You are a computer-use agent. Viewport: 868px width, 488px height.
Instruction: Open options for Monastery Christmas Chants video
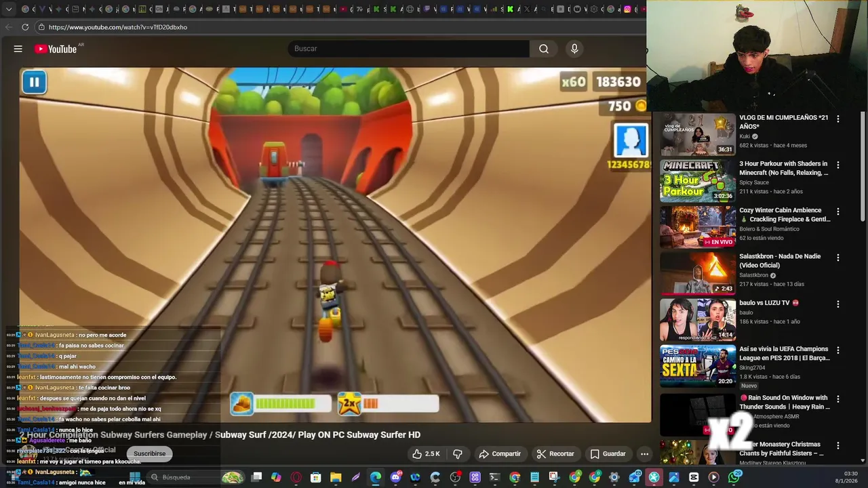point(837,445)
